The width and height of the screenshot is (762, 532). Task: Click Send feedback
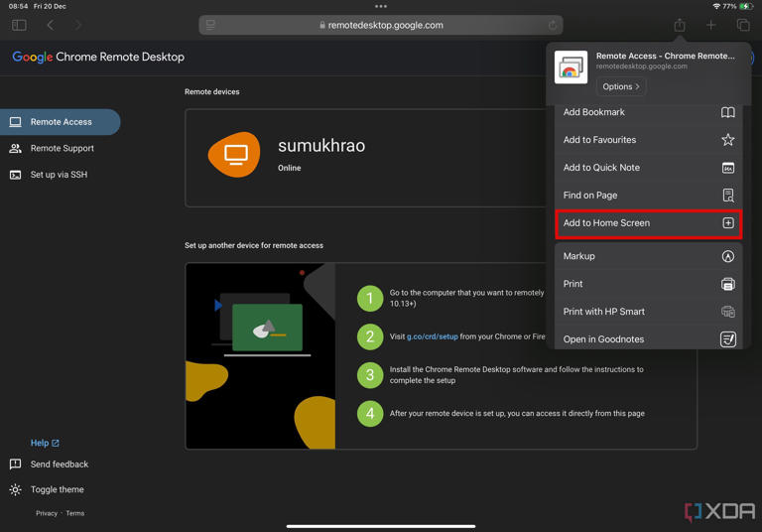coord(60,465)
